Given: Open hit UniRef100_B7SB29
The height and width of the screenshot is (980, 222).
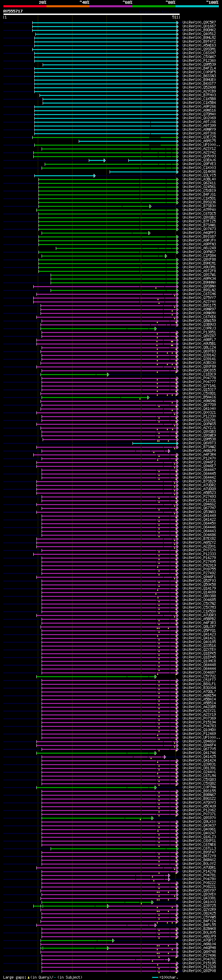Looking at the screenshot, I should [x=199, y=481].
